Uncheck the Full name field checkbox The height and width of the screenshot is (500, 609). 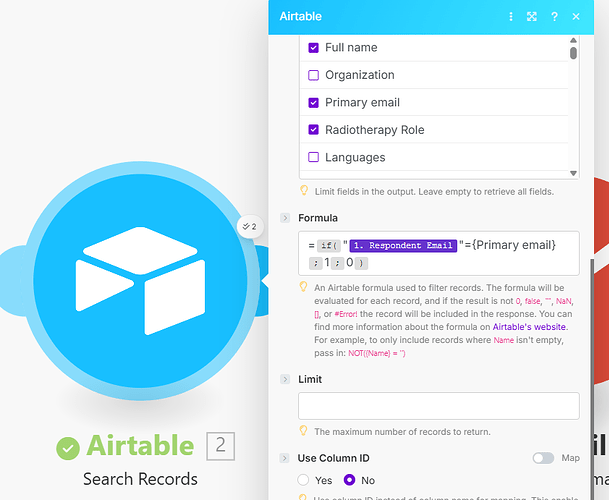click(x=313, y=48)
